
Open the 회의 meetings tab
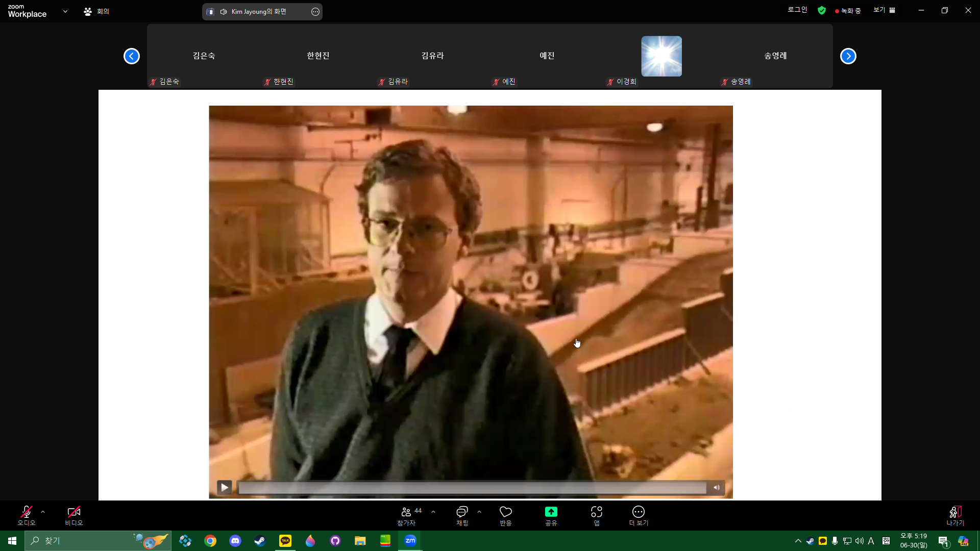[96, 11]
